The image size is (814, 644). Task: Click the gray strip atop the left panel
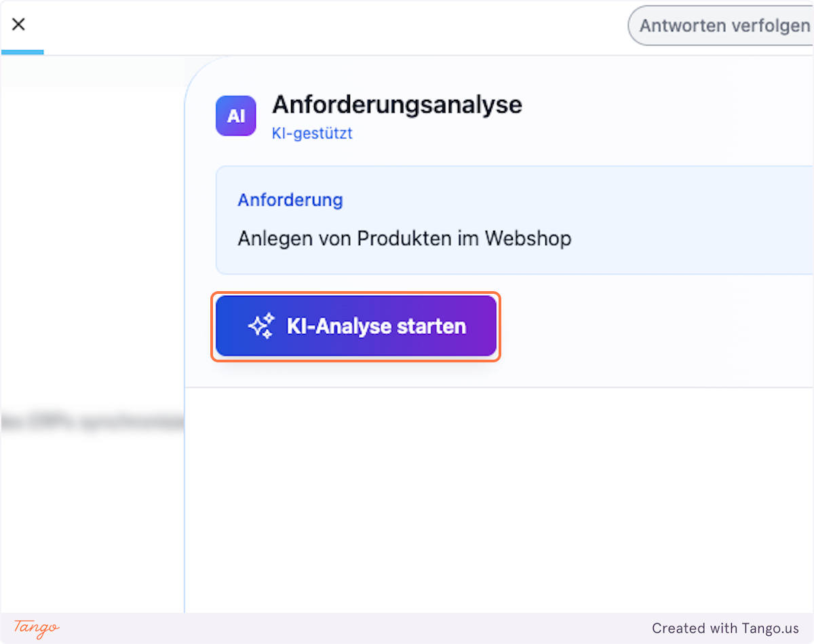pos(92,73)
